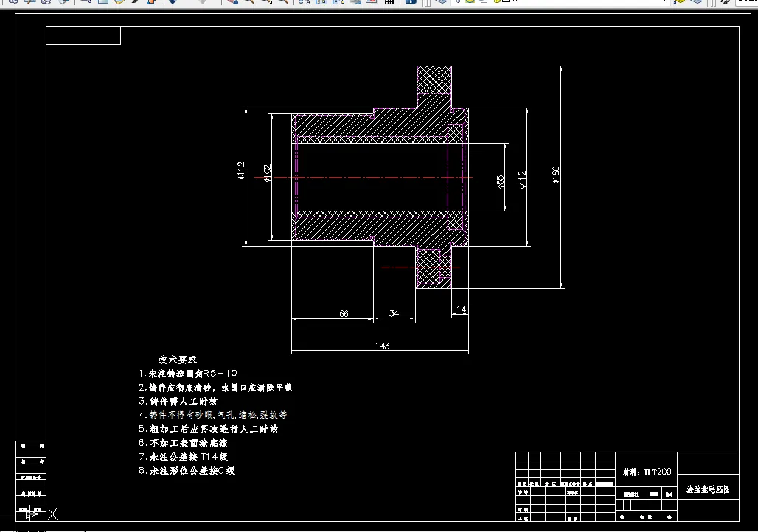Select the 66 length dimension text
The image size is (758, 532).
point(344,314)
